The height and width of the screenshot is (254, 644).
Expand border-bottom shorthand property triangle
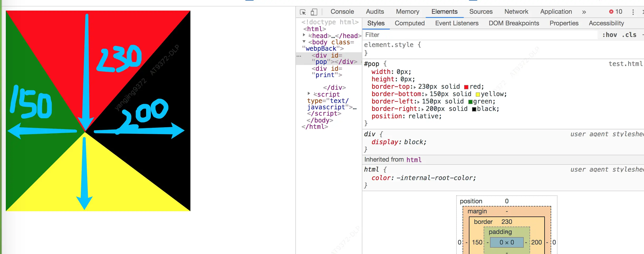coord(426,95)
